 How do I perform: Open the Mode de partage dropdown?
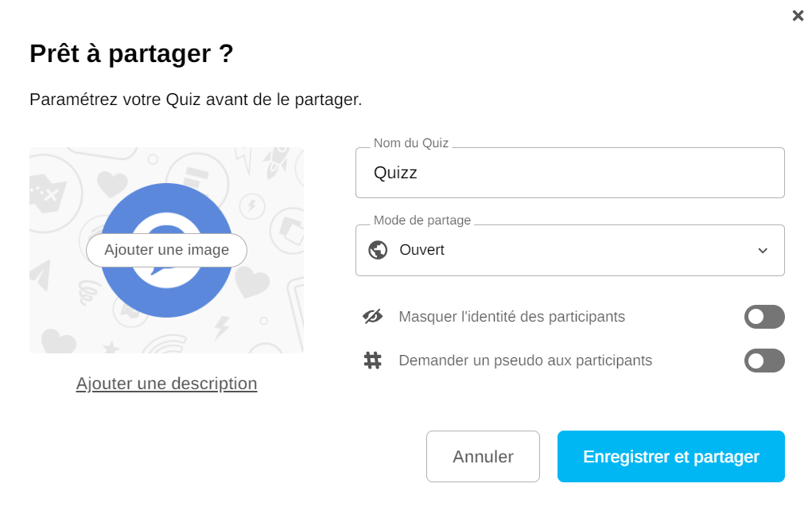(569, 250)
